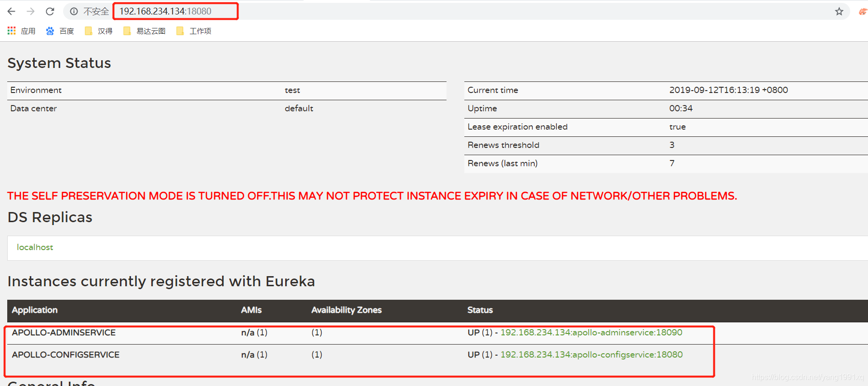Image resolution: width=868 pixels, height=386 pixels.
Task: Click the Uptime value 00:34
Action: tap(681, 108)
